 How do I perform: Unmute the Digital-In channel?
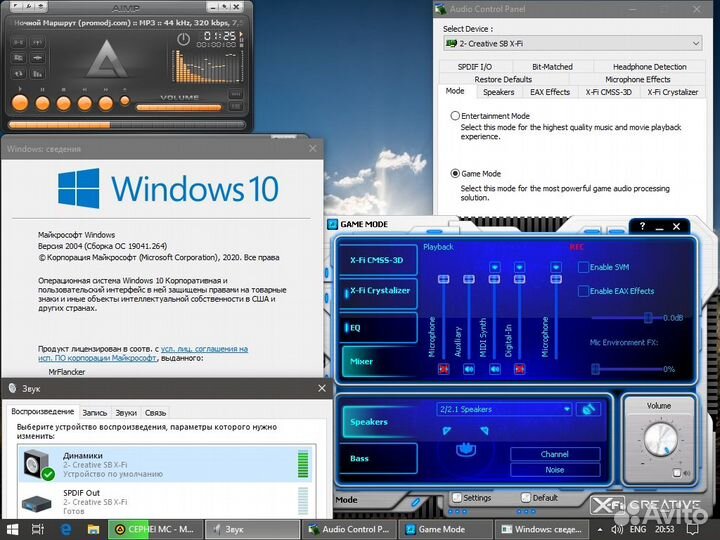[519, 369]
